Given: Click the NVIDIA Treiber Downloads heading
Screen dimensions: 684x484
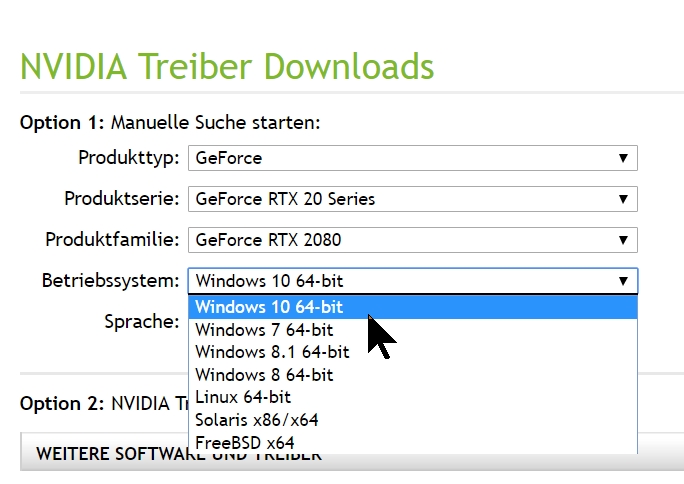Looking at the screenshot, I should click(x=227, y=66).
